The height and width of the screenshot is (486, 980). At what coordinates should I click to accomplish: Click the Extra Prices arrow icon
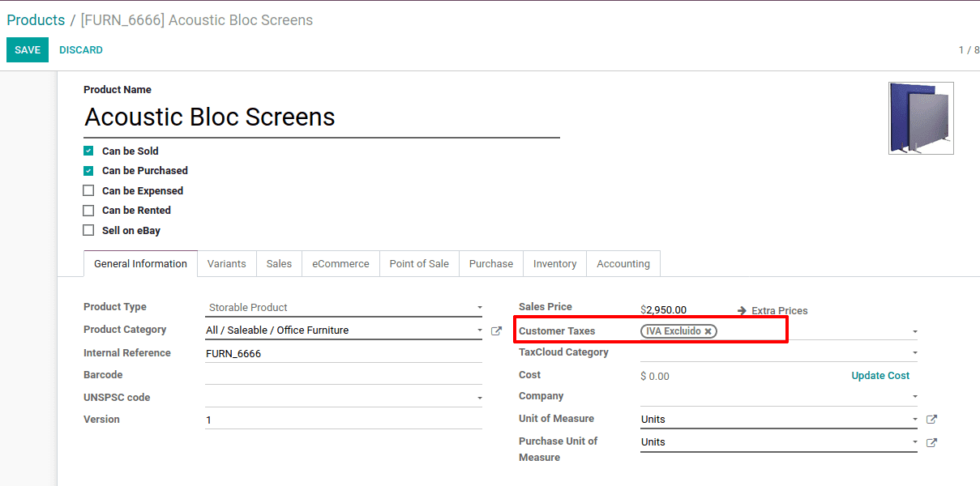(742, 311)
